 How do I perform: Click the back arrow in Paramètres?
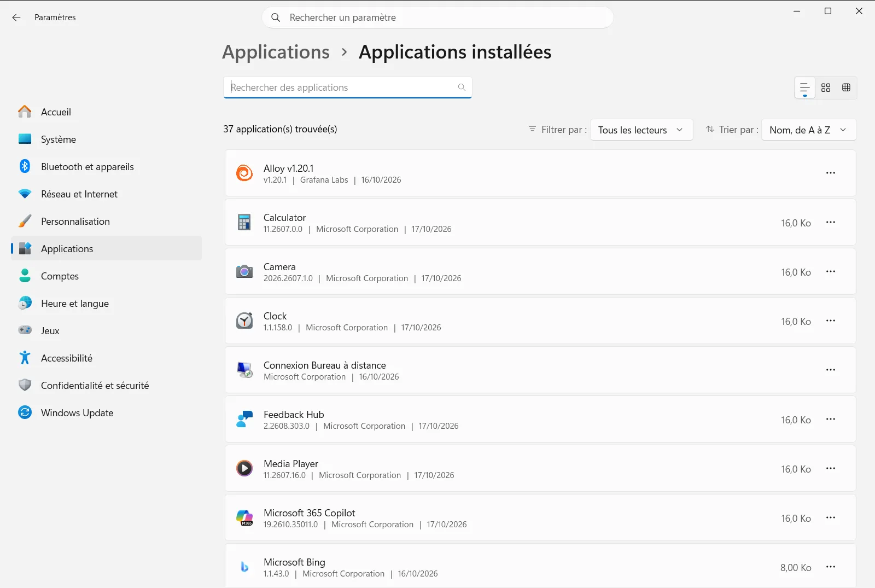[x=16, y=18]
